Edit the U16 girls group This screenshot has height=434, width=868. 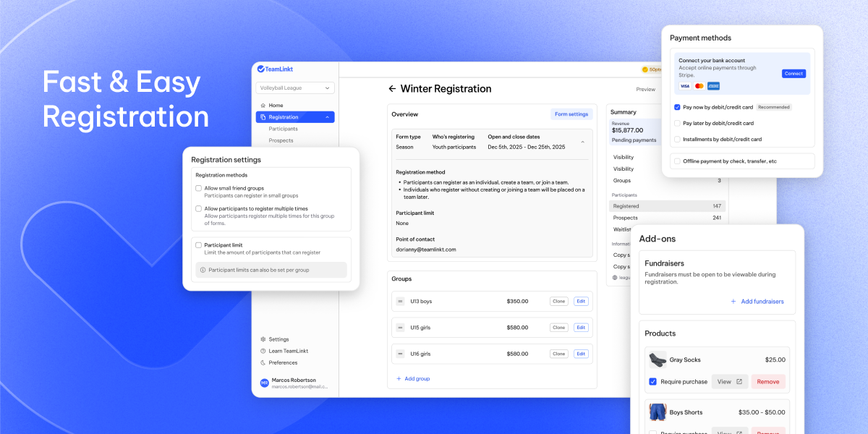click(x=581, y=354)
